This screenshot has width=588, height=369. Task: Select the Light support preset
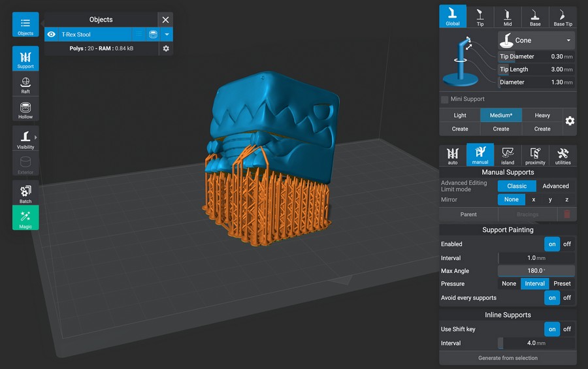pyautogui.click(x=460, y=116)
